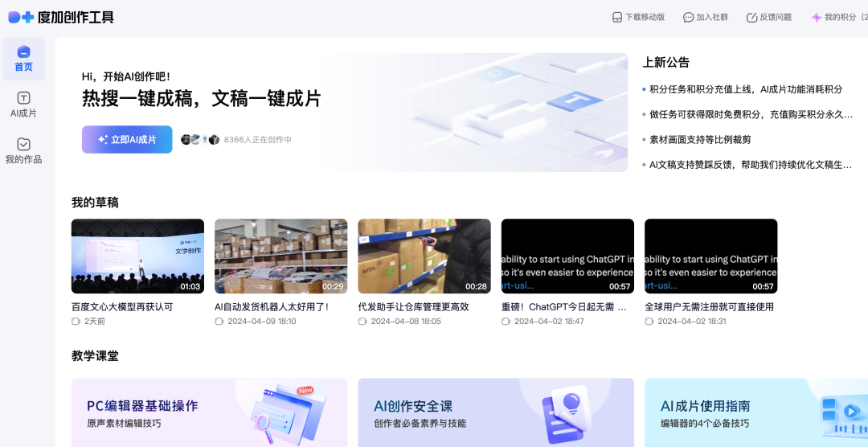Open draft thumbnail AI自动发货机器人太好用了
Screen dimensions: 868x447
tap(281, 256)
